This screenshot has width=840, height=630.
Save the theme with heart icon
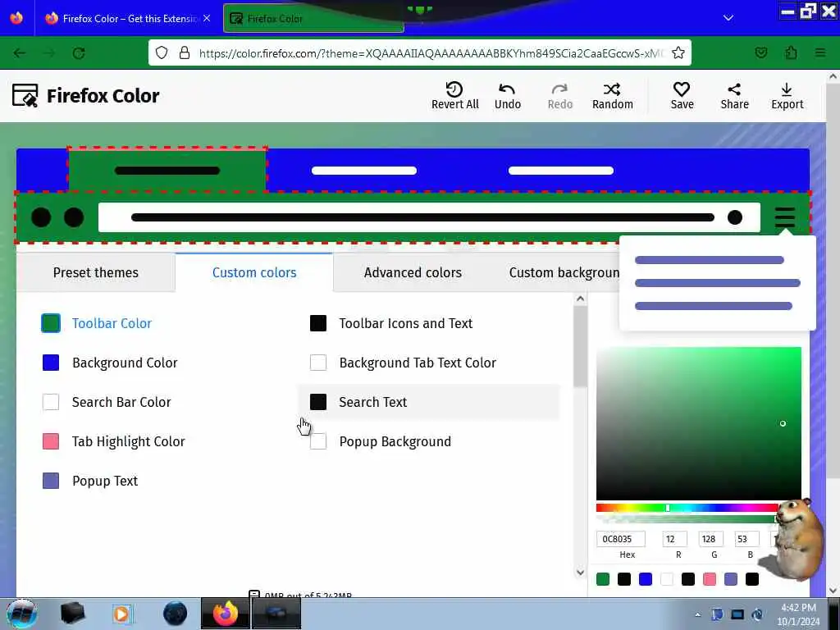682,96
